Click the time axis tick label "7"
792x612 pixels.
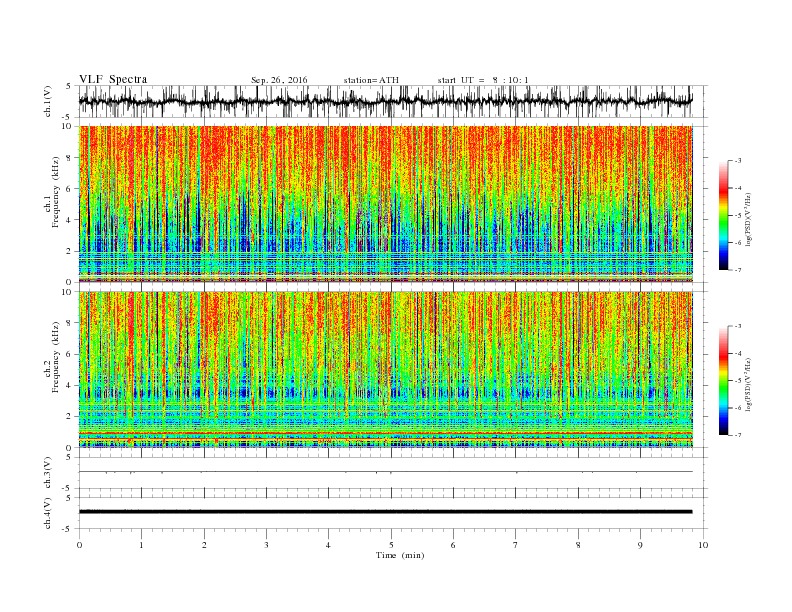516,545
